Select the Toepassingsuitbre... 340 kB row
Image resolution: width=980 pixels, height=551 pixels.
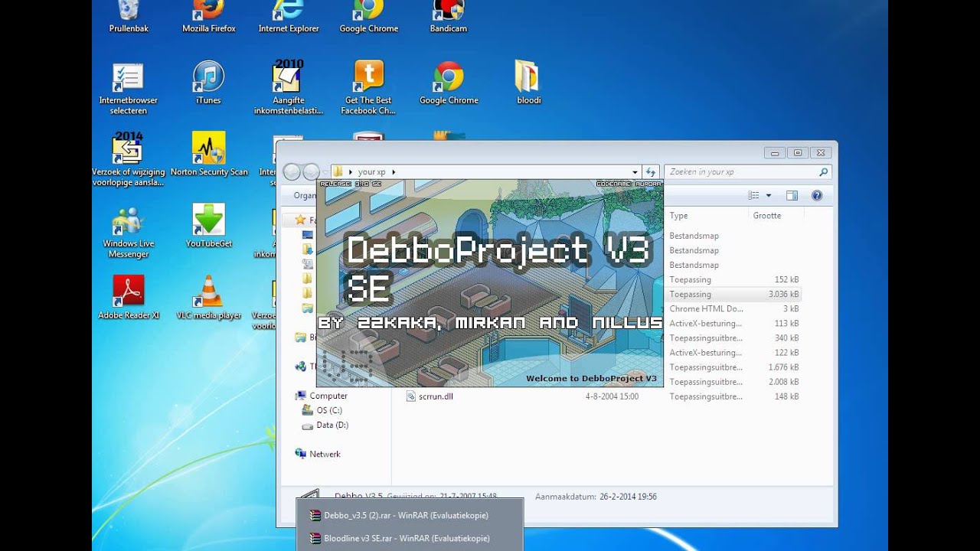733,337
